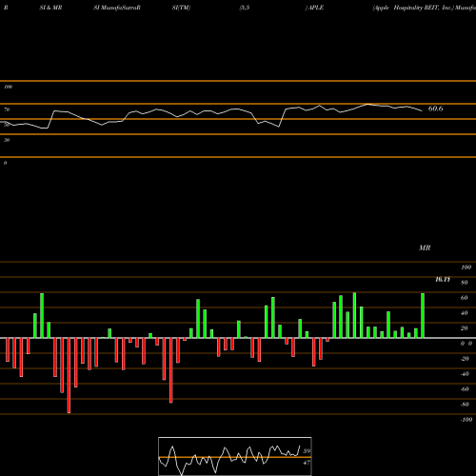Click the Apple Hospitality REIT, Inc. title text
The width and height of the screenshot is (476, 476).
coord(413,8)
